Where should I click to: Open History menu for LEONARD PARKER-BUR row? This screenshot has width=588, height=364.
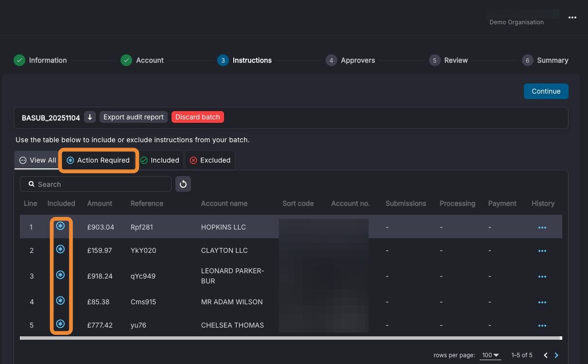(542, 277)
